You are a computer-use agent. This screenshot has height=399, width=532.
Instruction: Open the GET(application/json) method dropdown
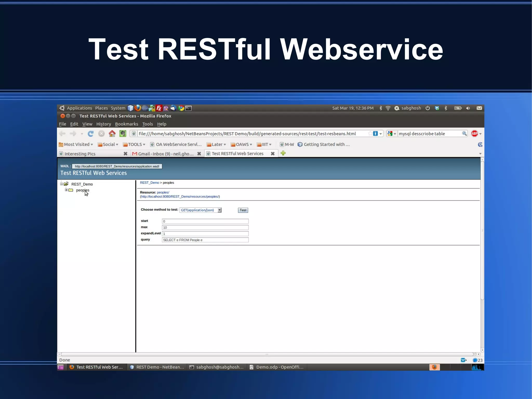[x=220, y=210]
